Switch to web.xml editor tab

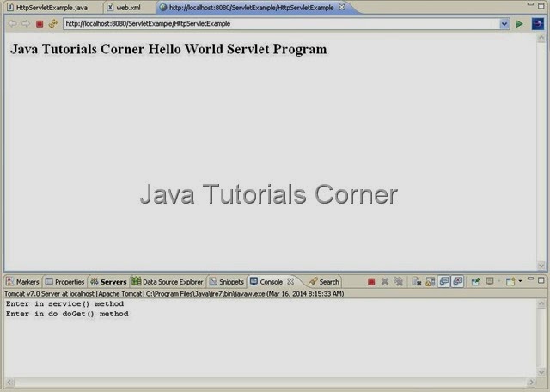pos(124,8)
